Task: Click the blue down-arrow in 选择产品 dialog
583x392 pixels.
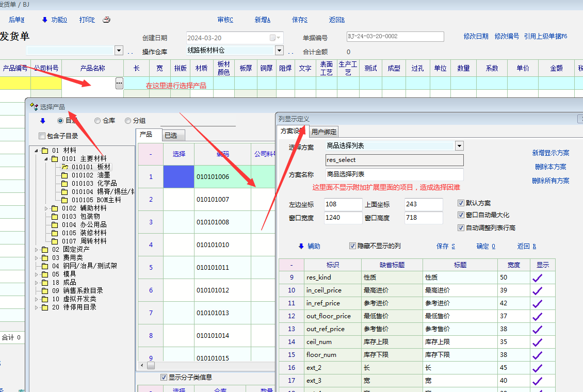Action: [42, 121]
